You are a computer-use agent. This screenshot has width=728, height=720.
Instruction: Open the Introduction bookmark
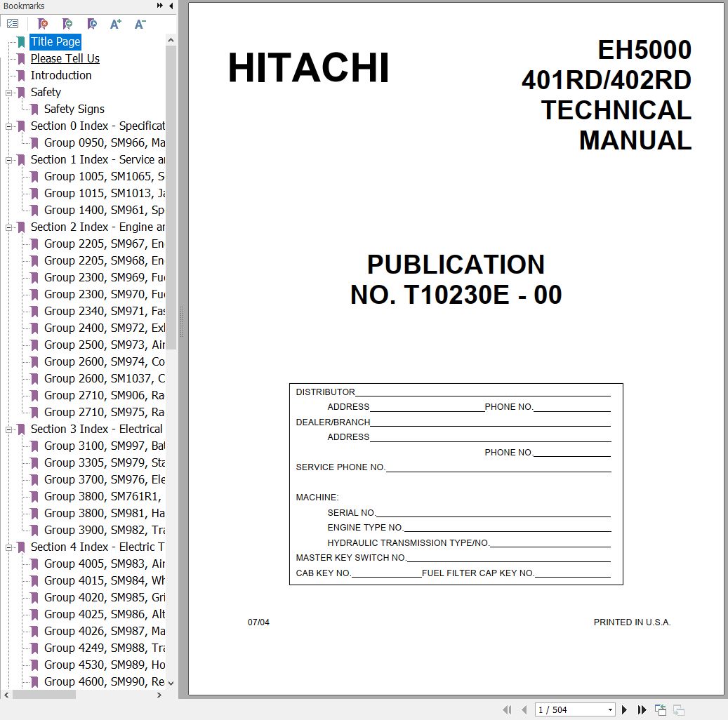61,75
